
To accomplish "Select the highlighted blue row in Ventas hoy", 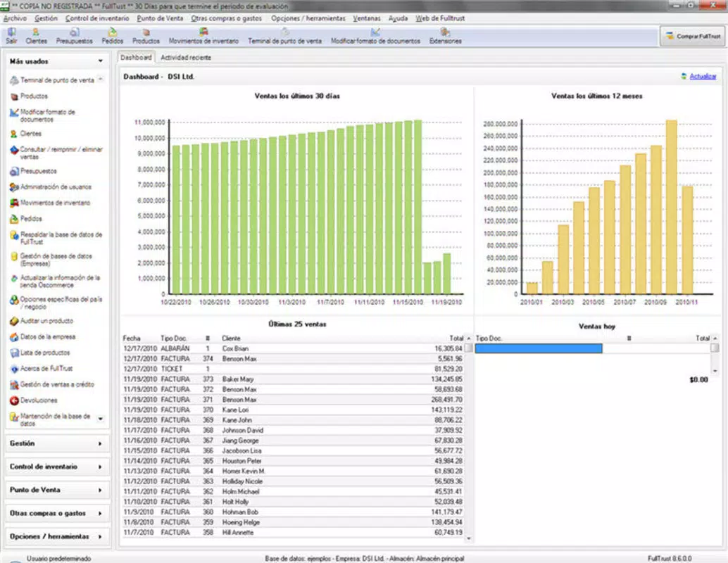I will (x=539, y=348).
